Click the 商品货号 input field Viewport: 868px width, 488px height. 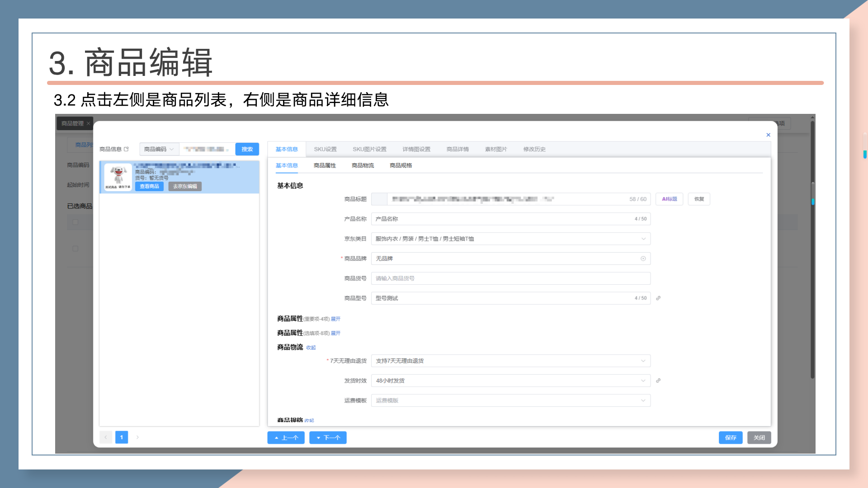pos(510,278)
